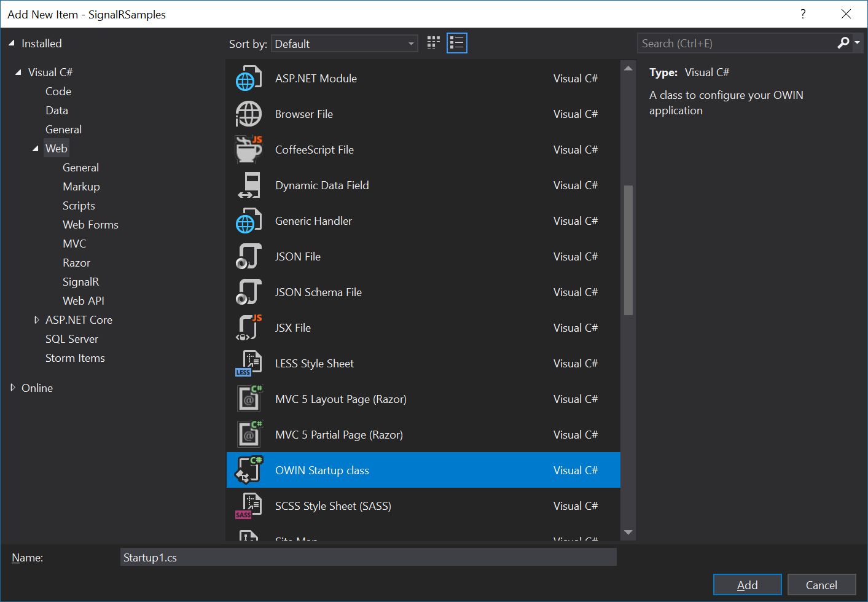Screen dimensions: 868x602
Task: Click the Cancel button
Action: (821, 585)
